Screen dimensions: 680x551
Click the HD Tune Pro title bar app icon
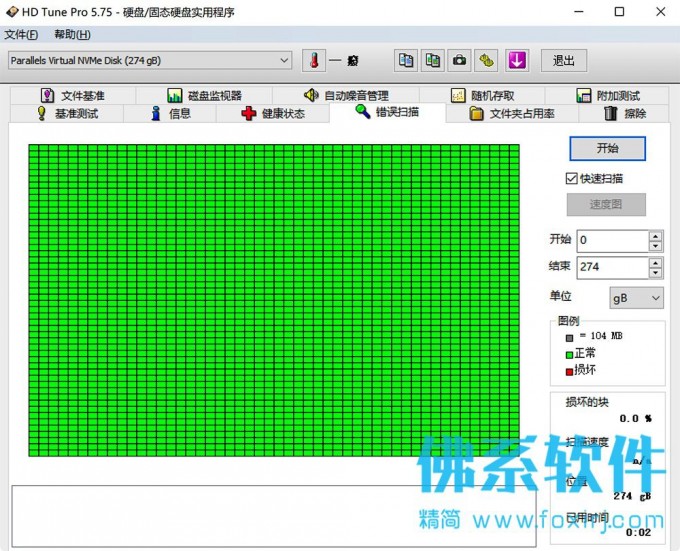click(12, 12)
